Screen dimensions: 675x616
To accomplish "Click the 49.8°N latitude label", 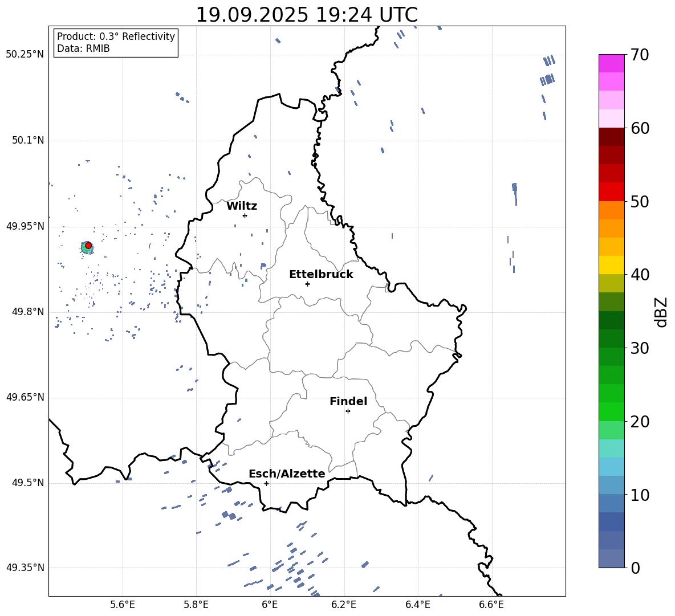I will [28, 312].
